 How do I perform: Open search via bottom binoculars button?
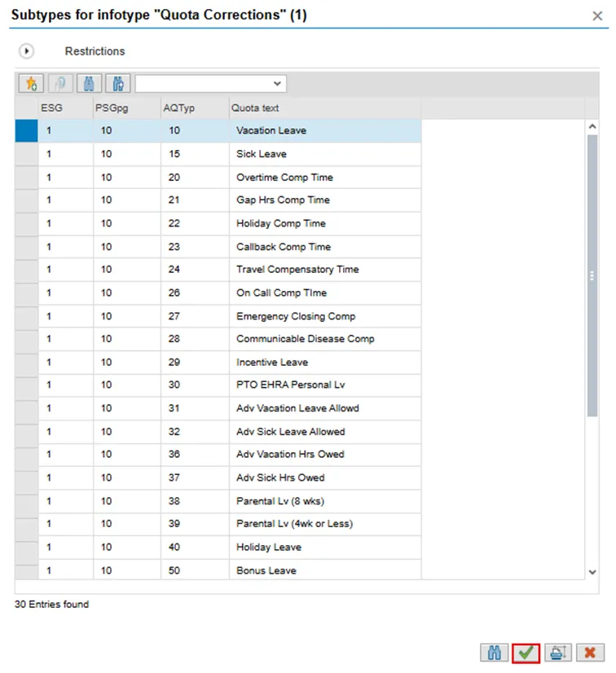point(495,652)
